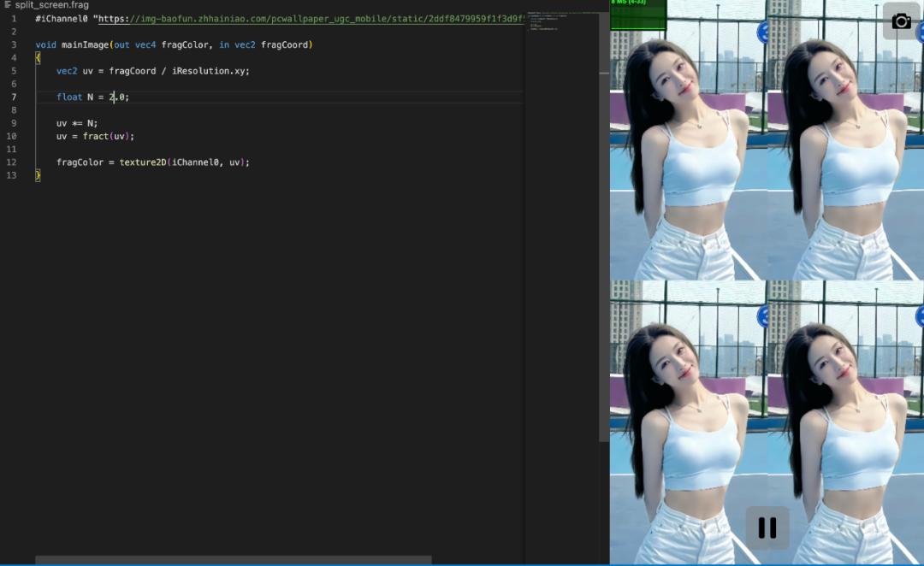
Task: Click the texture2D call on line 12
Action: [x=142, y=162]
